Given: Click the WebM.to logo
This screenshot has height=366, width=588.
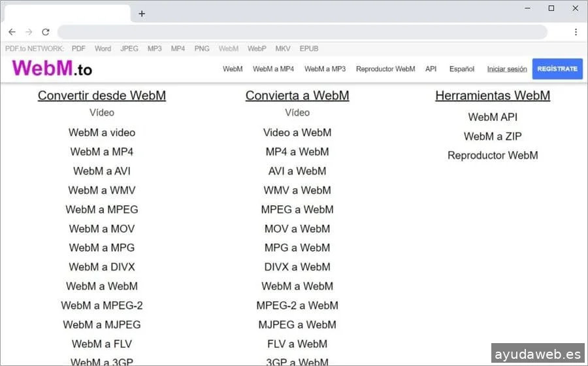Looking at the screenshot, I should pos(52,69).
